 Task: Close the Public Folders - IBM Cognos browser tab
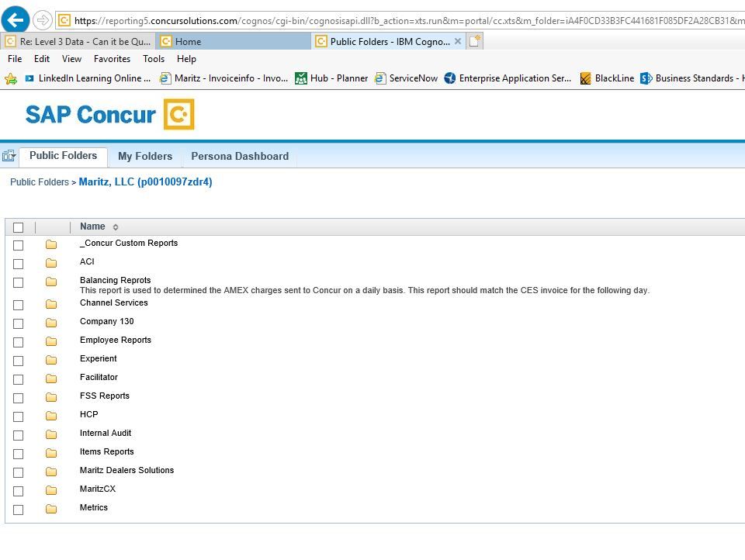tap(458, 41)
